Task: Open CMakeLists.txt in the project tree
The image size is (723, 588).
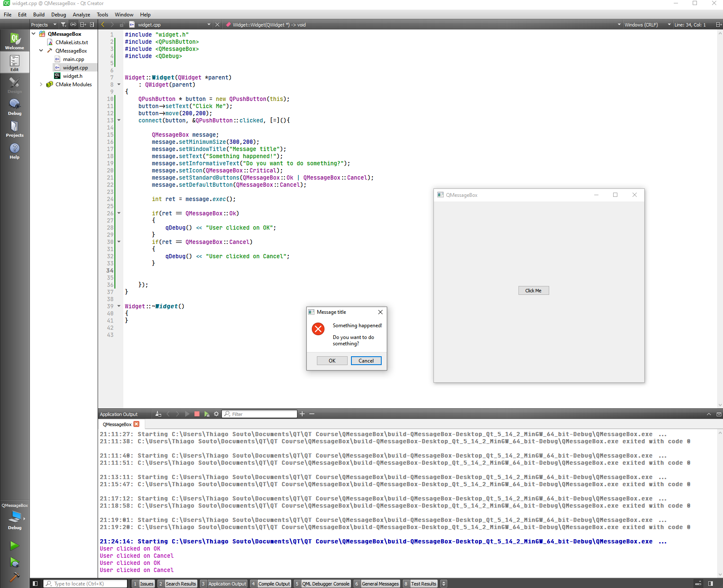Action: (72, 42)
